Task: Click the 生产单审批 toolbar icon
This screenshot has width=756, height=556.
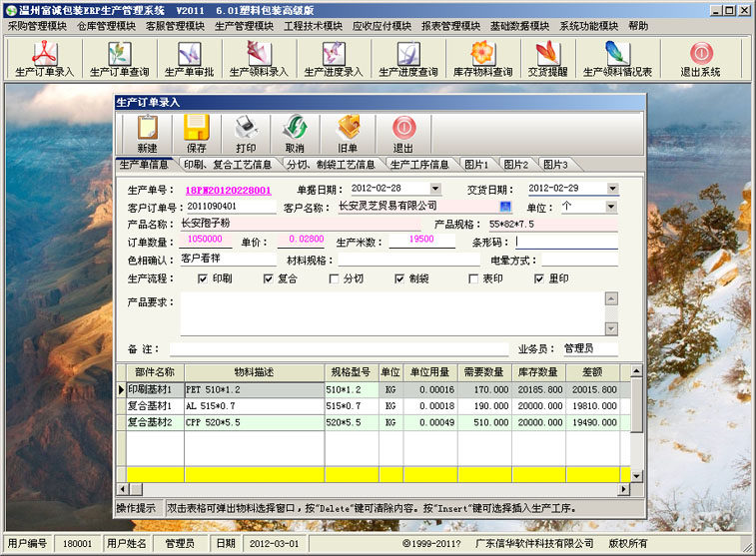Action: tap(189, 59)
